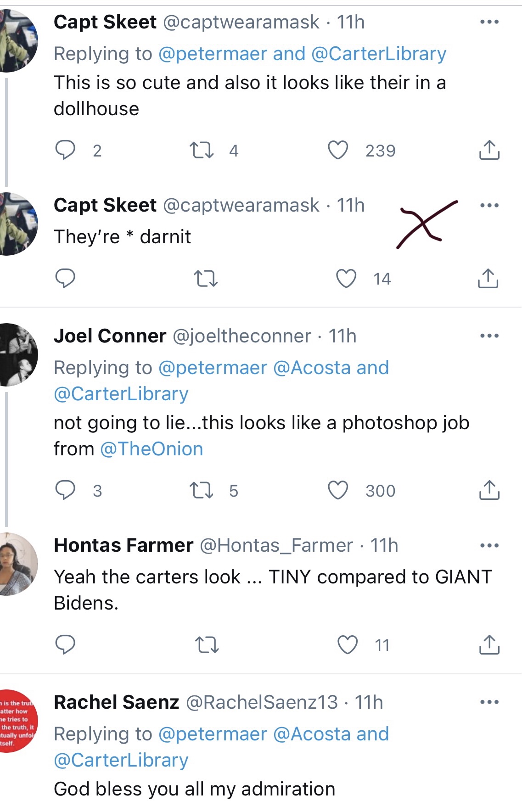Like the dollhouse tweet with 239 likes
Screen dimensions: 522x812
pos(338,150)
